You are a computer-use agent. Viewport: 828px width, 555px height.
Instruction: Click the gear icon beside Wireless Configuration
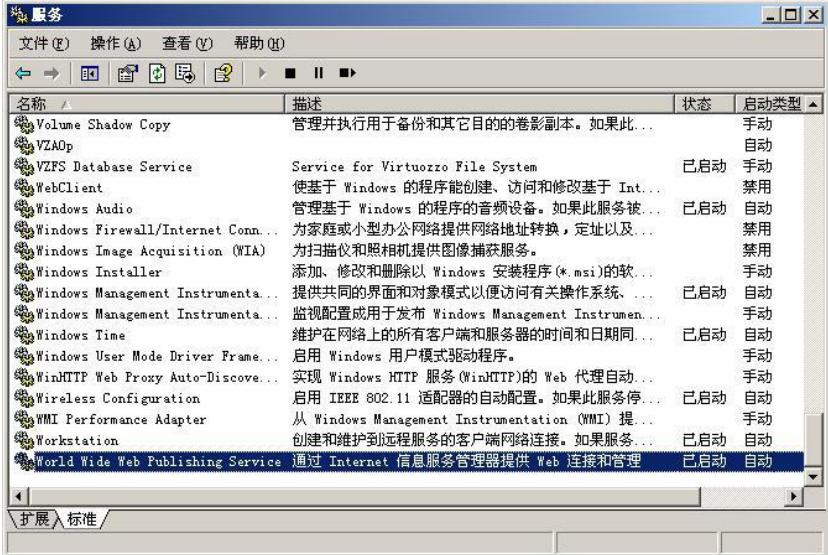pyautogui.click(x=24, y=398)
